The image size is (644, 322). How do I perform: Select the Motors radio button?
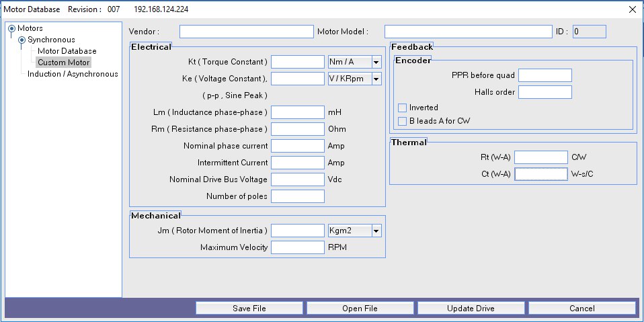pos(11,29)
